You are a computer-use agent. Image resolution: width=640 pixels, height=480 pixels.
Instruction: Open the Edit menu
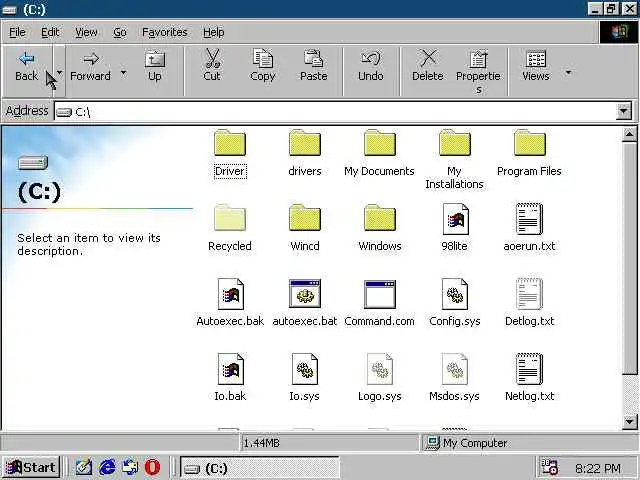(x=50, y=32)
